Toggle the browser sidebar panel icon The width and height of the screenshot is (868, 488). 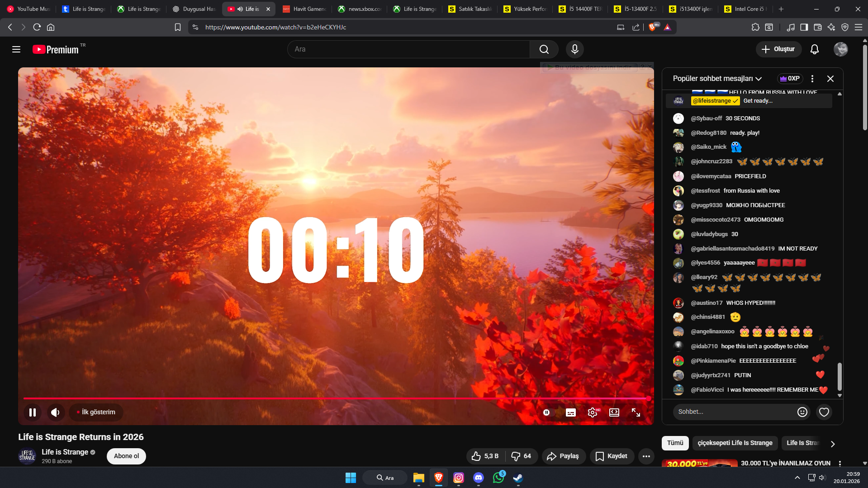[x=804, y=27]
